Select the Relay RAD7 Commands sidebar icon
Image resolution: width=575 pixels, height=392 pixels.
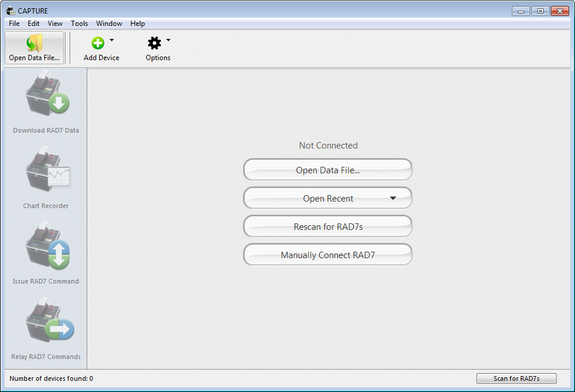[50, 319]
